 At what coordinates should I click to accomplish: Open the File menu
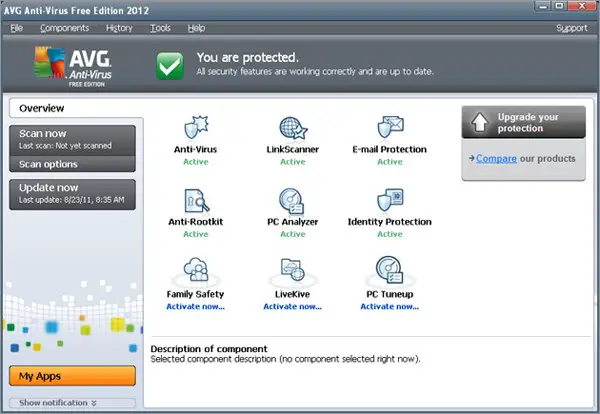pos(16,28)
